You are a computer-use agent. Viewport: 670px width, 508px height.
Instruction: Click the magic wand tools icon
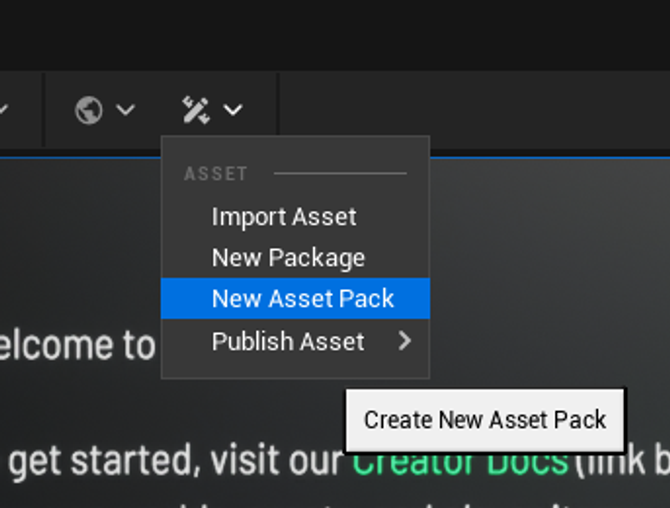196,109
